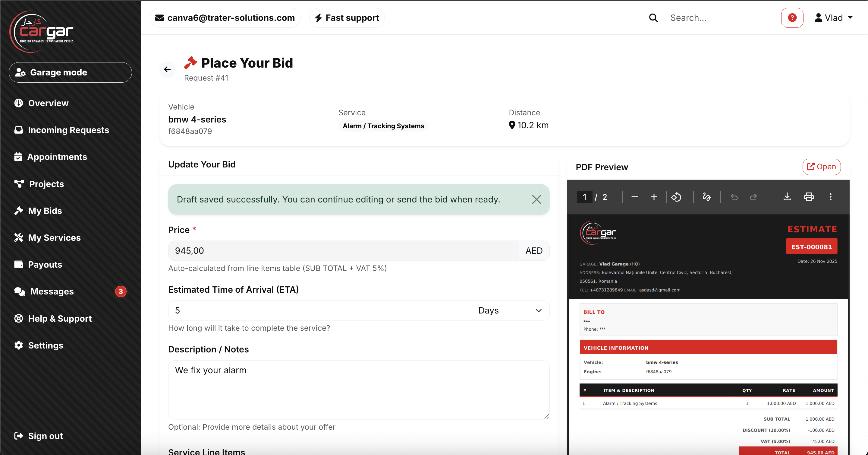This screenshot has height=455, width=868.
Task: Zoom in on the PDF document
Action: pyautogui.click(x=654, y=197)
